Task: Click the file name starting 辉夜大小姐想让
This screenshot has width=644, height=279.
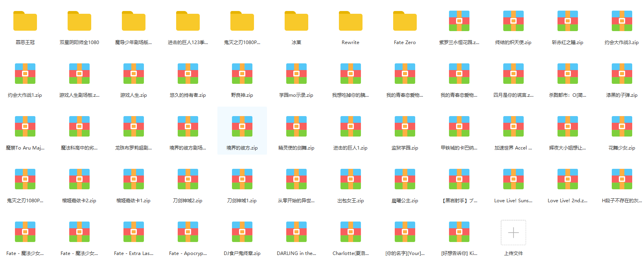Action: [x=568, y=148]
